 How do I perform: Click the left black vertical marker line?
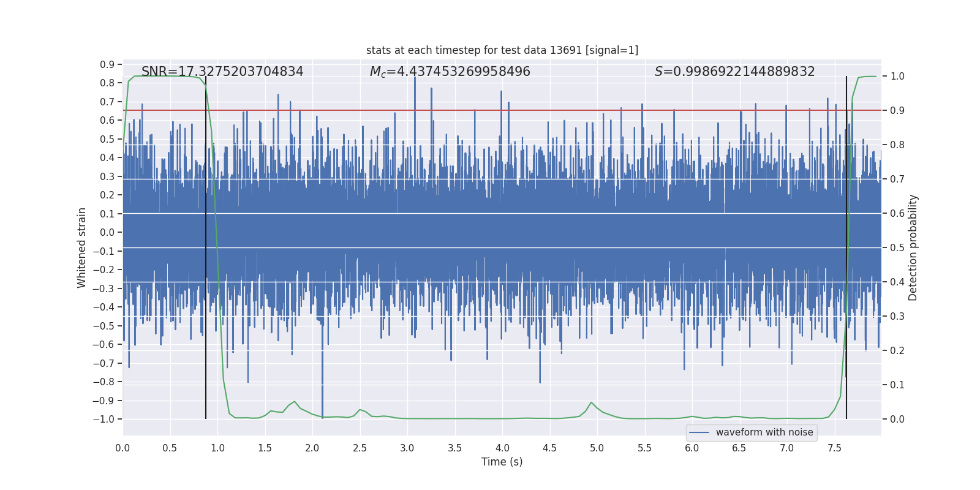(206, 247)
